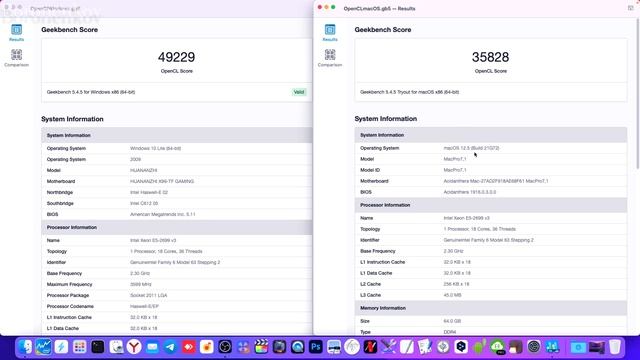640x360 pixels.
Task: Click Acidanthera Mac motherboard value in right window
Action: pos(496,181)
